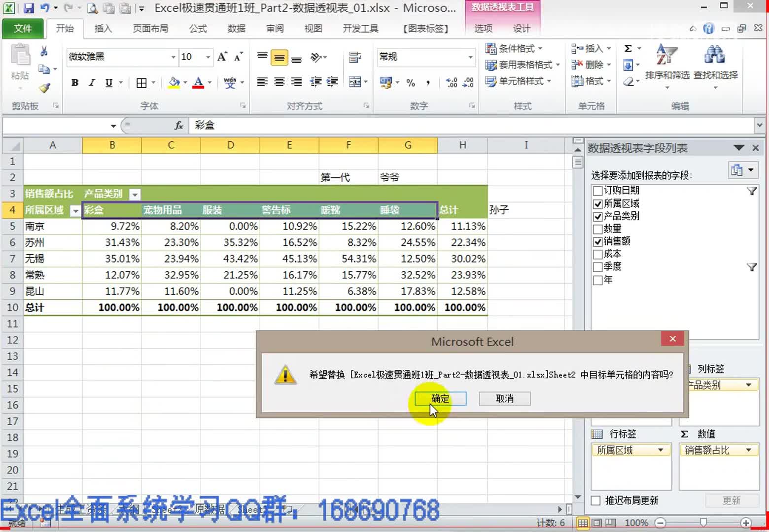The image size is (769, 532).
Task: Click the middle vertical align icon
Action: point(280,58)
